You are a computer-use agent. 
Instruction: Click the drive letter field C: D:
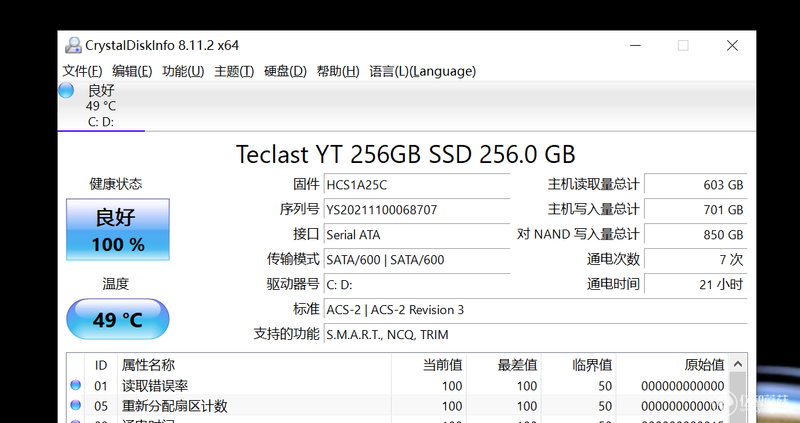[417, 284]
